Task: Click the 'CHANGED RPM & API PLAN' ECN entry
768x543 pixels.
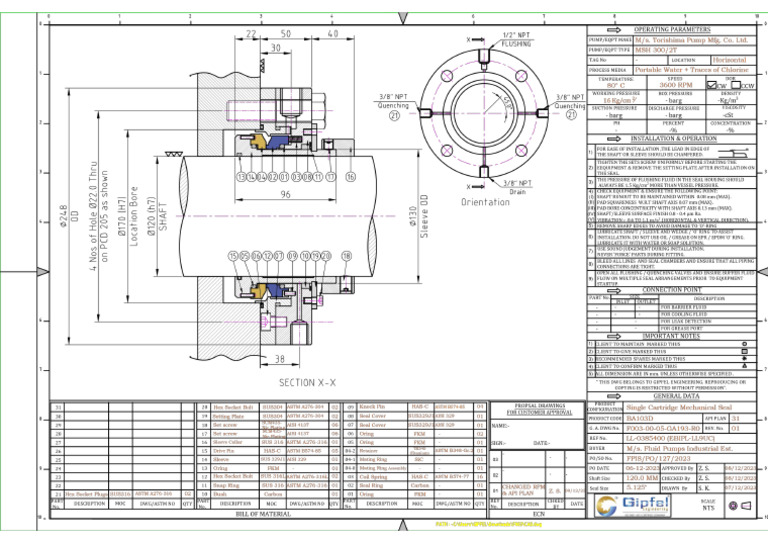Action: [523, 490]
